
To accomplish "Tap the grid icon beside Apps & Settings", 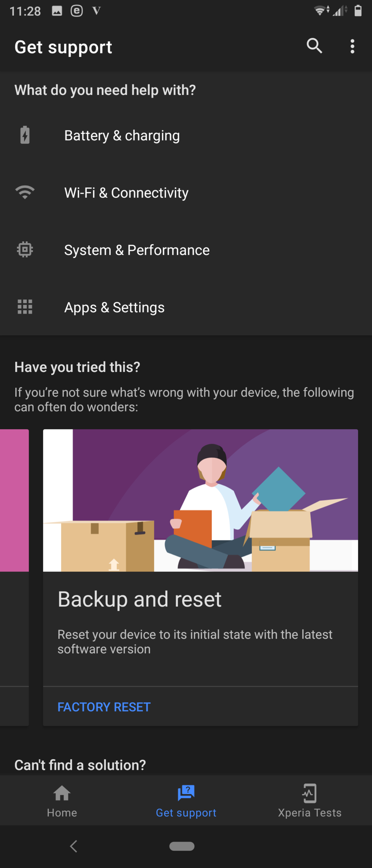I will [24, 307].
